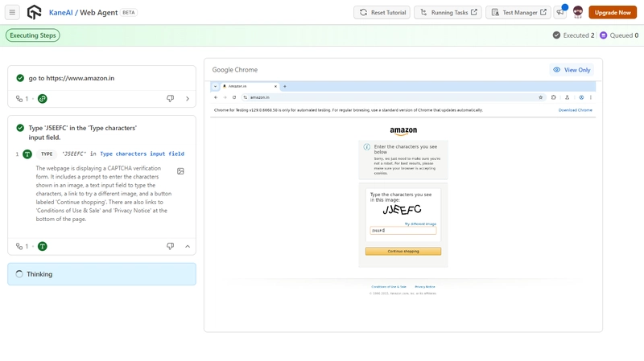This screenshot has width=644, height=361.
Task: Click the Reset Tutorial button
Action: (382, 12)
